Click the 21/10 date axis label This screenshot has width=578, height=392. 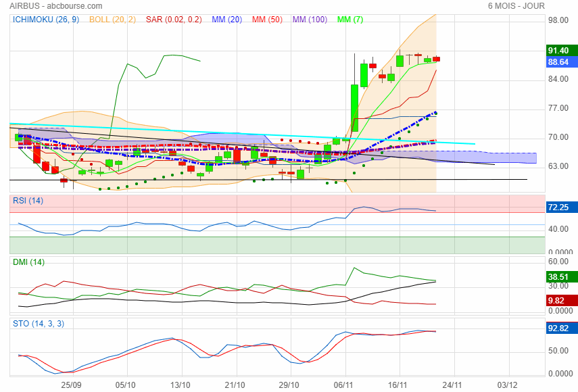tap(235, 385)
